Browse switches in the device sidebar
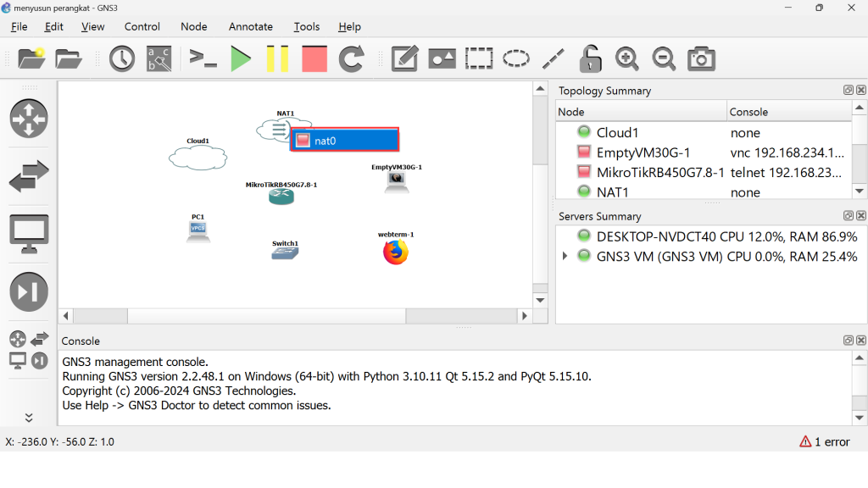This screenshot has width=868, height=488. (29, 177)
